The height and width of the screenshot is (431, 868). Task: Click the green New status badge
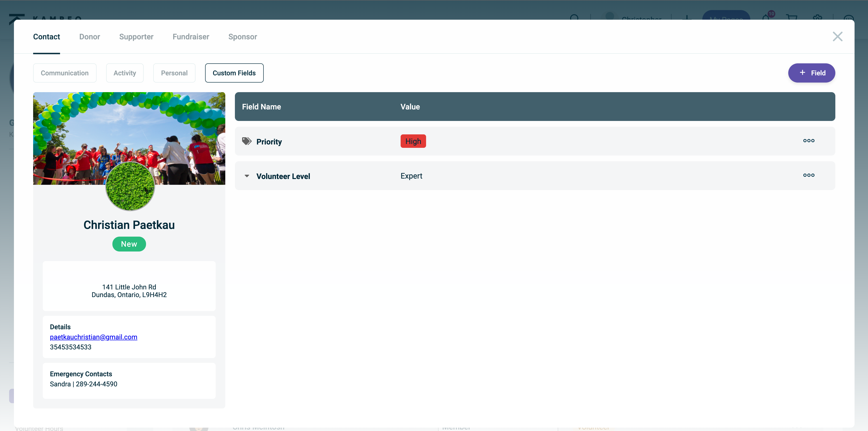tap(129, 244)
